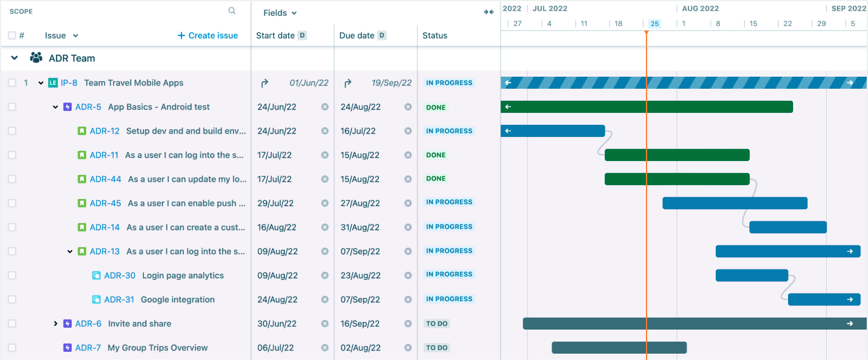Click the collapse columns arrows icon
Image resolution: width=868 pixels, height=360 pixels.
(x=489, y=12)
